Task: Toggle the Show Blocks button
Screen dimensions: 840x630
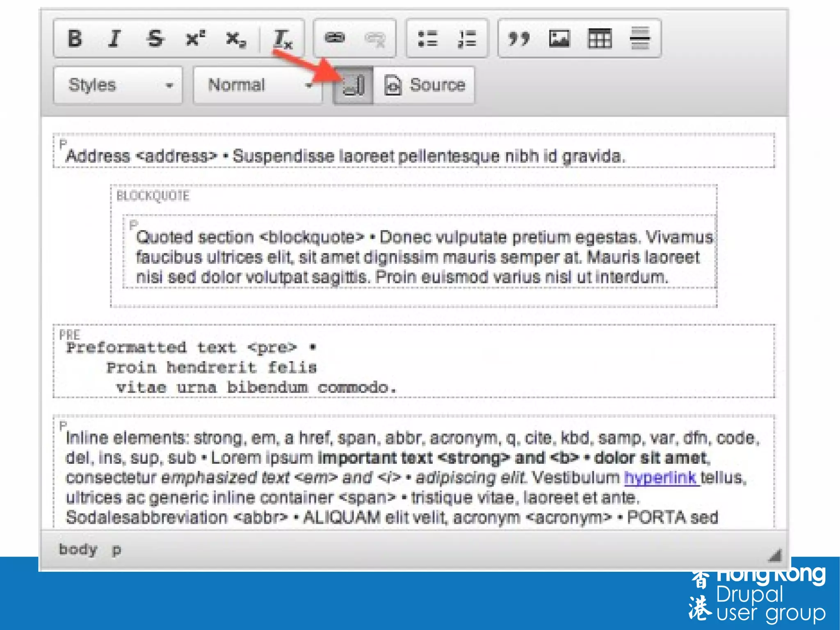Action: 354,85
